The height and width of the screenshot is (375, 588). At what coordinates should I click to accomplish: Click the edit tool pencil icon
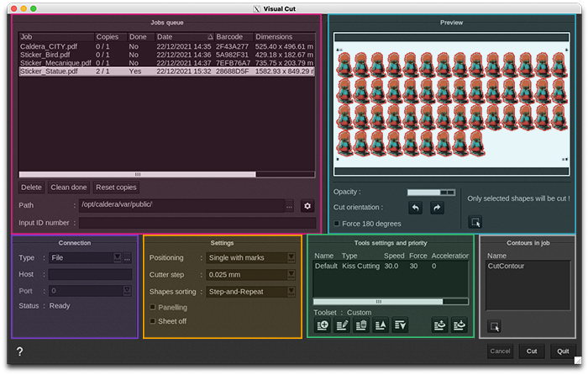tap(342, 325)
